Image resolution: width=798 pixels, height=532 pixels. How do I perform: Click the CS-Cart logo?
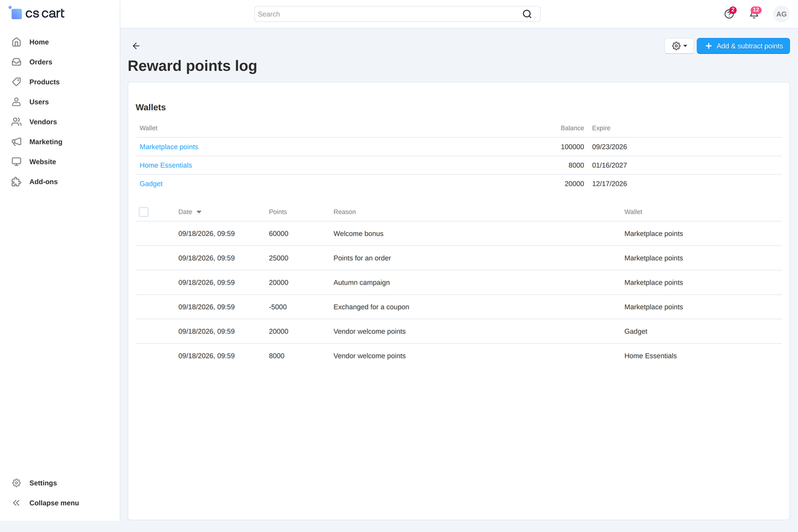(37, 13)
